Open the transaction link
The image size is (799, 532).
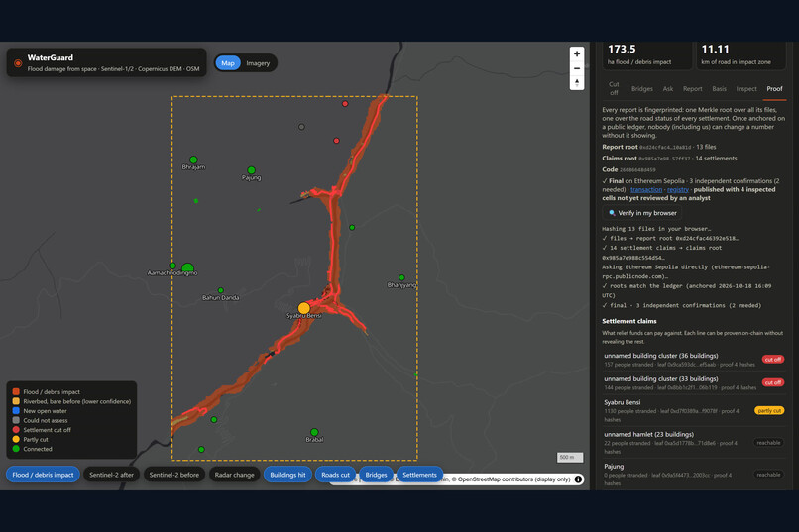(x=646, y=189)
